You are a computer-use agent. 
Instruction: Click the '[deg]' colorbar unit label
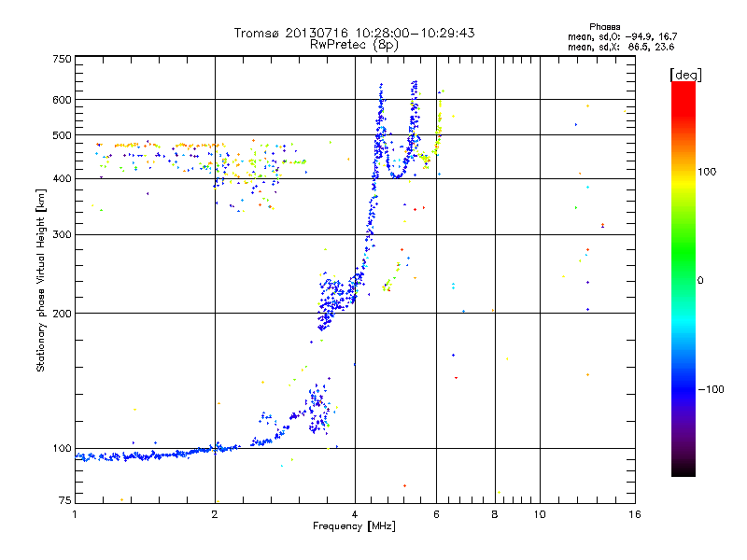pos(685,75)
